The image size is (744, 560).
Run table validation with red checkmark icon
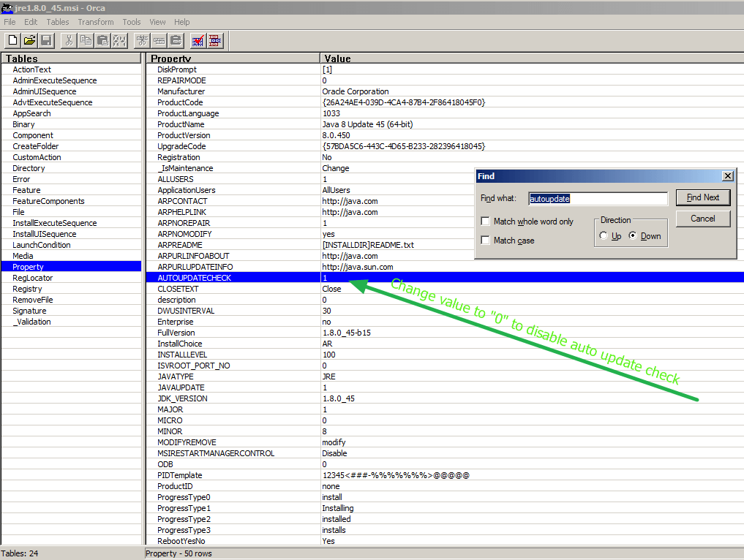tap(198, 40)
